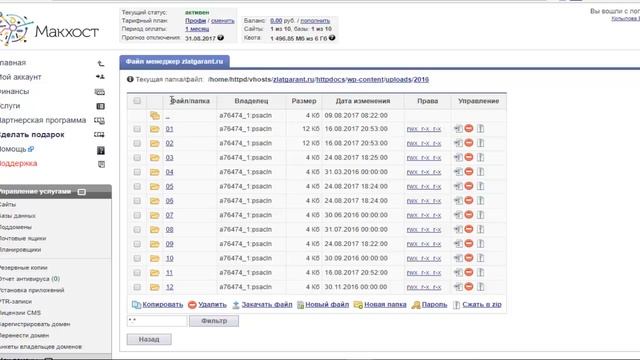Click help question mark next to Квота
This screenshot has width=640, height=360.
[x=332, y=38]
